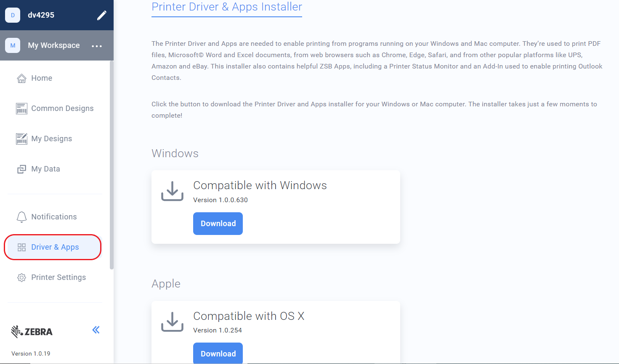The image size is (619, 364).
Task: Collapse the sidebar with the double-chevron
Action: pos(96,330)
